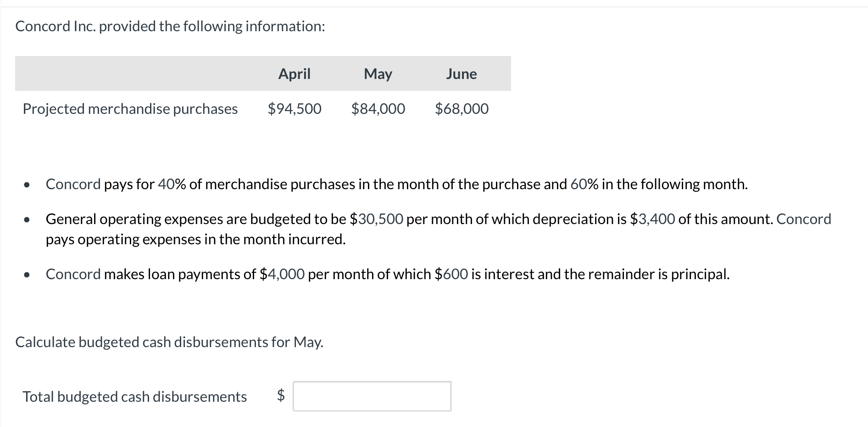Click the $3,400 depreciation amount

pyautogui.click(x=652, y=219)
